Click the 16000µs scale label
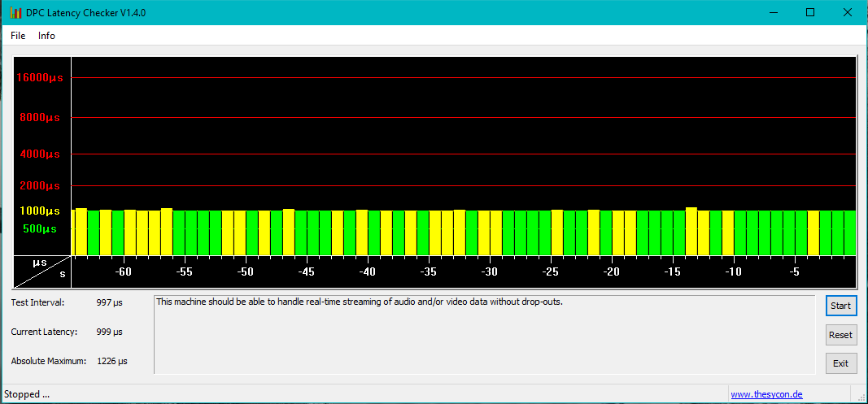 coord(39,77)
